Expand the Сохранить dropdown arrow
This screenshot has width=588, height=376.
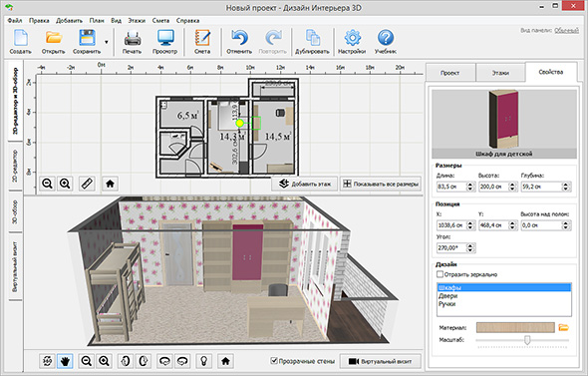click(106, 42)
